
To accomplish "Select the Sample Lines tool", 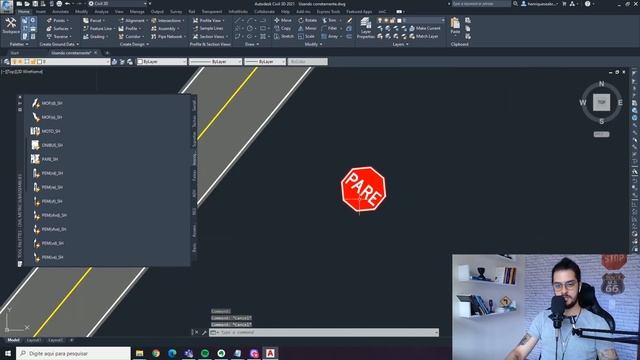I will pyautogui.click(x=208, y=28).
